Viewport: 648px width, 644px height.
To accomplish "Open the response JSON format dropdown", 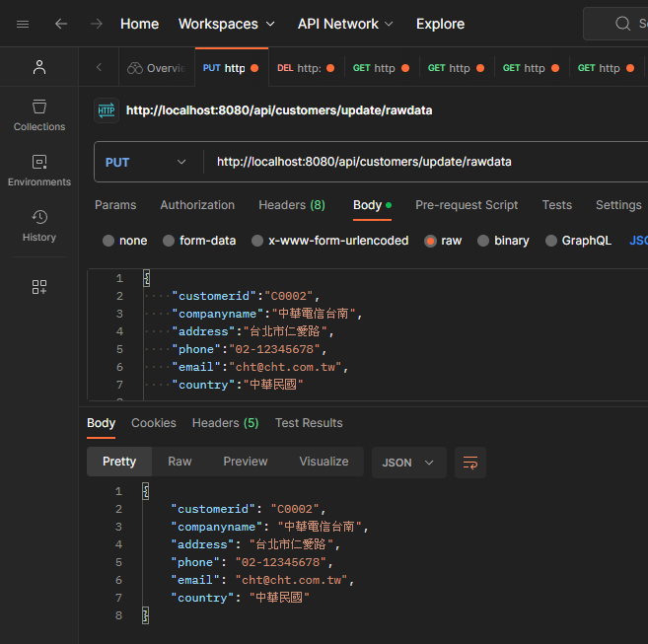I will pyautogui.click(x=408, y=463).
